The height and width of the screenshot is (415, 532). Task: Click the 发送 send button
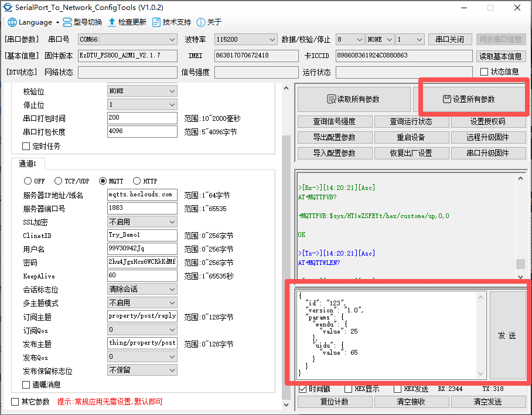pos(507,335)
